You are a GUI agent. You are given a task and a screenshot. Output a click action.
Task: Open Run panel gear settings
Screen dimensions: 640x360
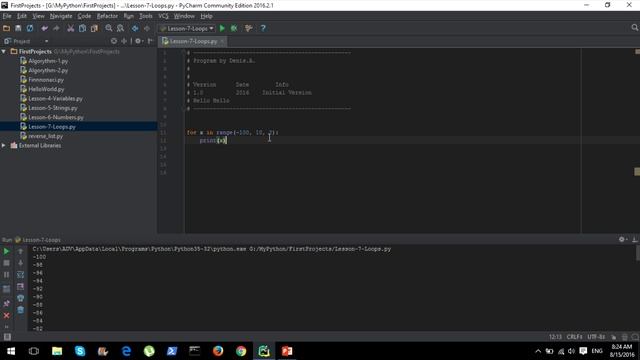coord(622,240)
